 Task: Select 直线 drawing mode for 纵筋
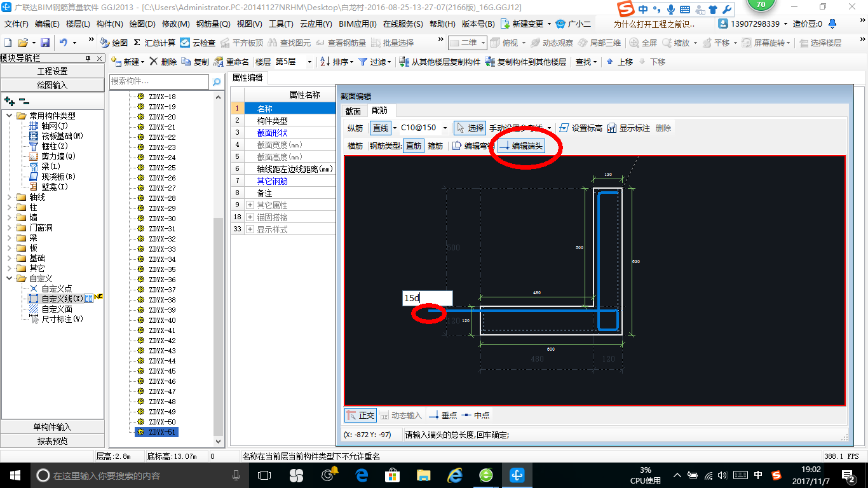pyautogui.click(x=380, y=128)
